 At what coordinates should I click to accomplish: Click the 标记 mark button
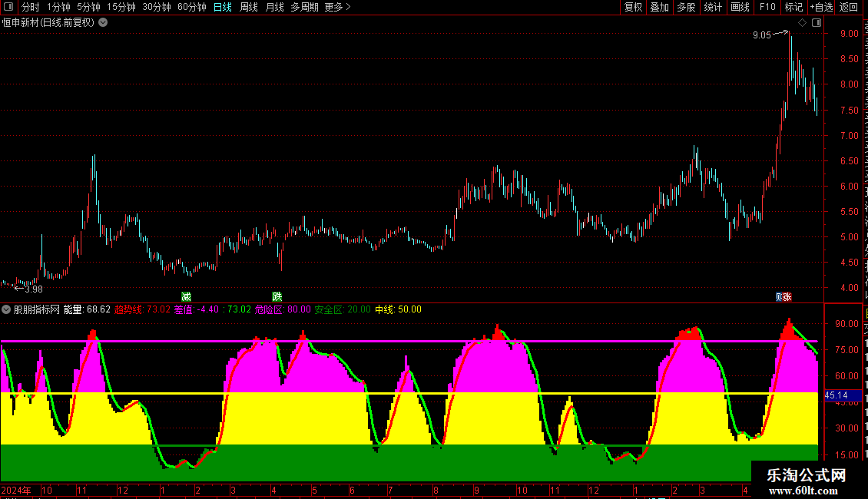(793, 7)
